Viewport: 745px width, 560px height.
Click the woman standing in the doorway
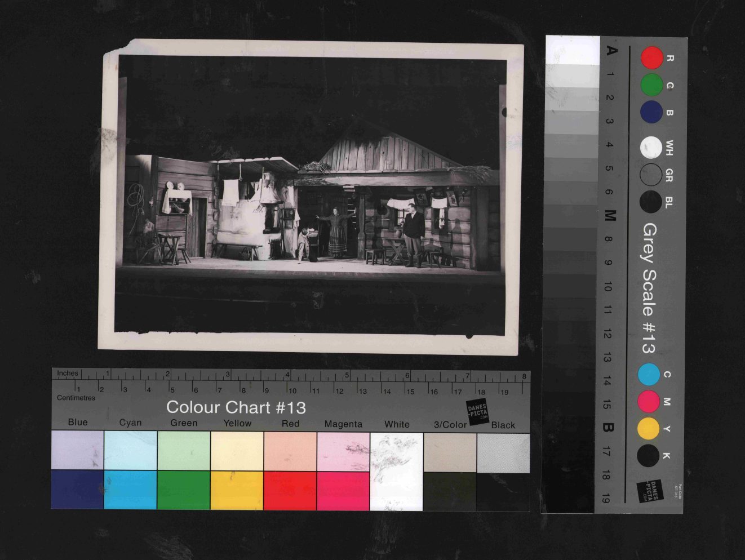[x=337, y=232]
